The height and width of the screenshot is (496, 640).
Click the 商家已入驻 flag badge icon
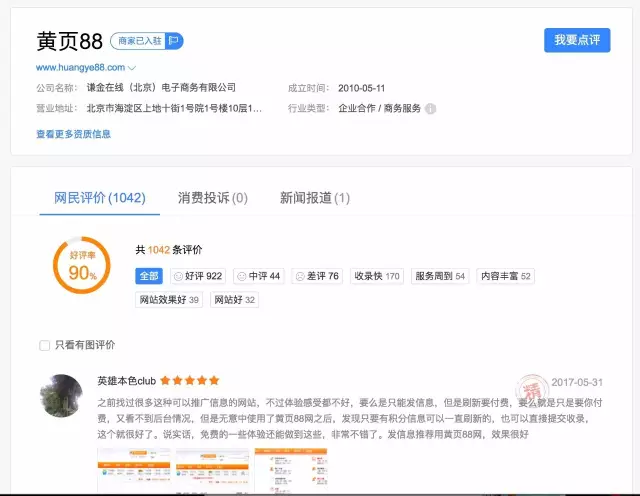click(x=174, y=41)
